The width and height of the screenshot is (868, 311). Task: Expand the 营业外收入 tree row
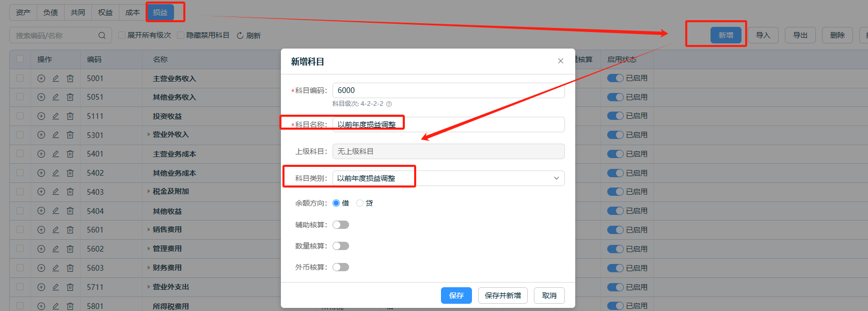pos(149,135)
